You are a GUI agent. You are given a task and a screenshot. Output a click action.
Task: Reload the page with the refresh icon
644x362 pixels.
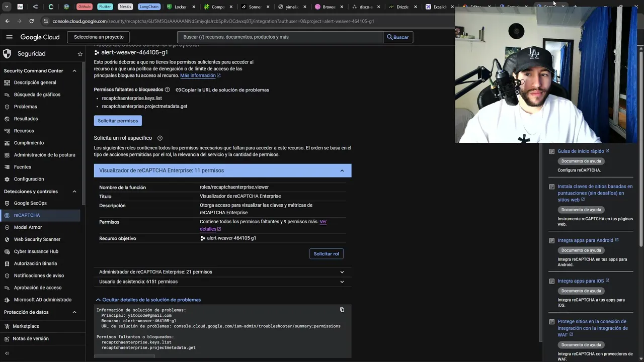point(31,21)
